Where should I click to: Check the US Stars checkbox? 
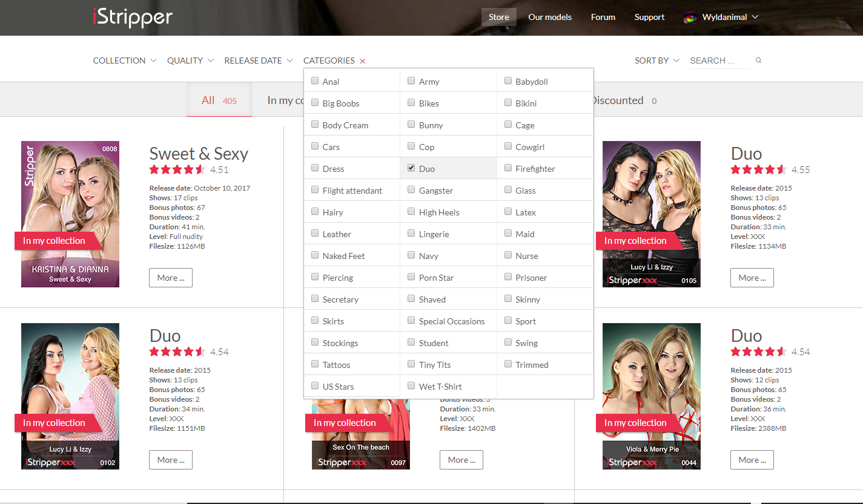click(315, 385)
